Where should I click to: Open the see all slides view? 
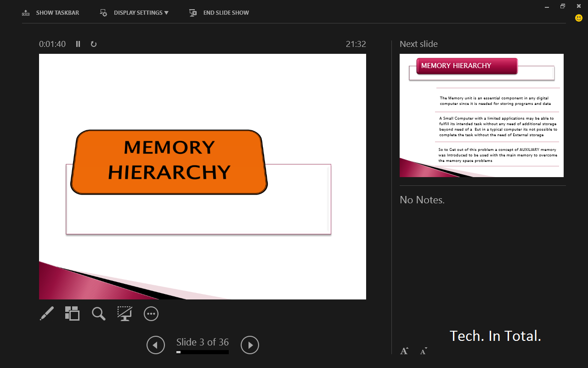tap(72, 314)
